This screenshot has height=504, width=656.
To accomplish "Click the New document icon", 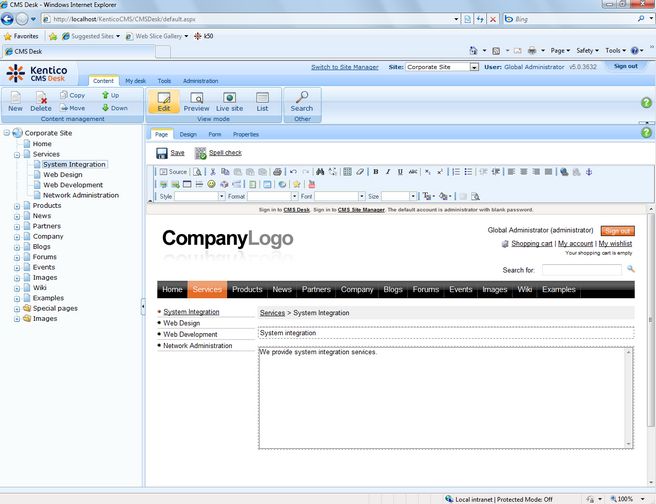I will (15, 100).
